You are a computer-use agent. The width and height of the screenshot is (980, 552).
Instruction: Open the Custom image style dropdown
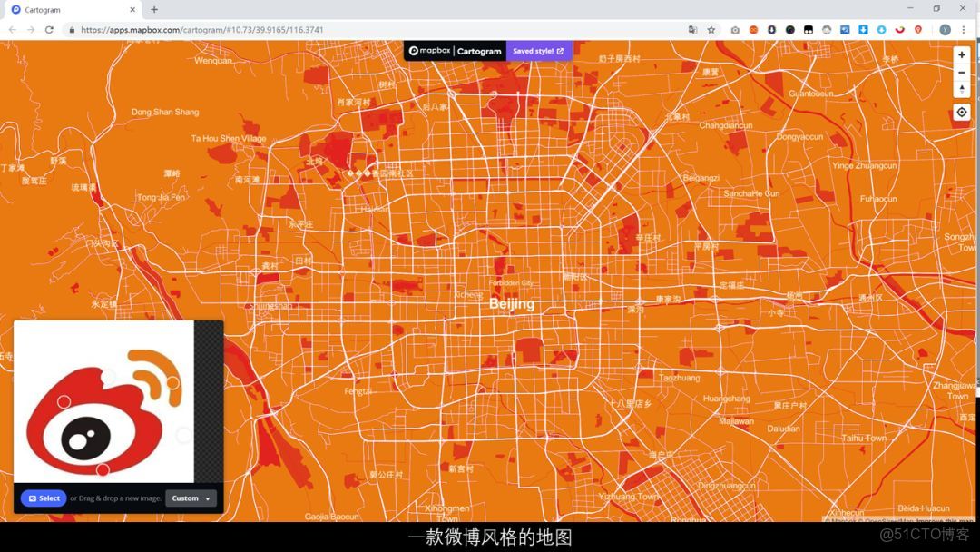(191, 498)
